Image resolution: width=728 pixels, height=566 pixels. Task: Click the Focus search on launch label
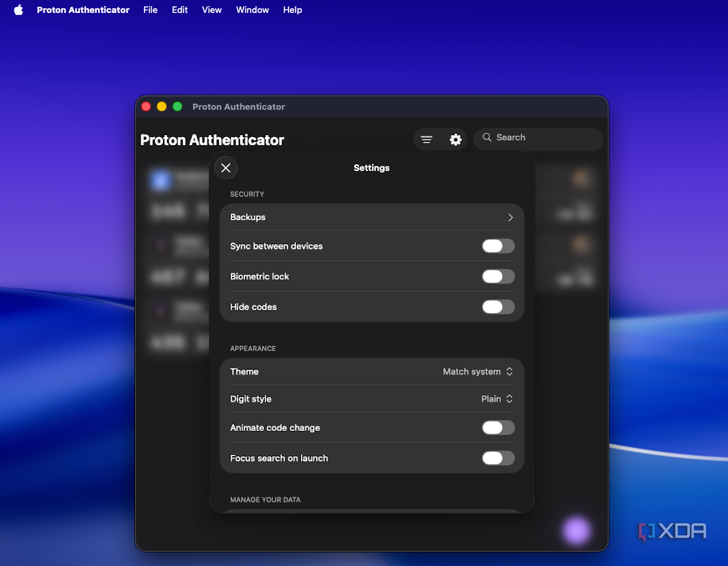click(279, 458)
